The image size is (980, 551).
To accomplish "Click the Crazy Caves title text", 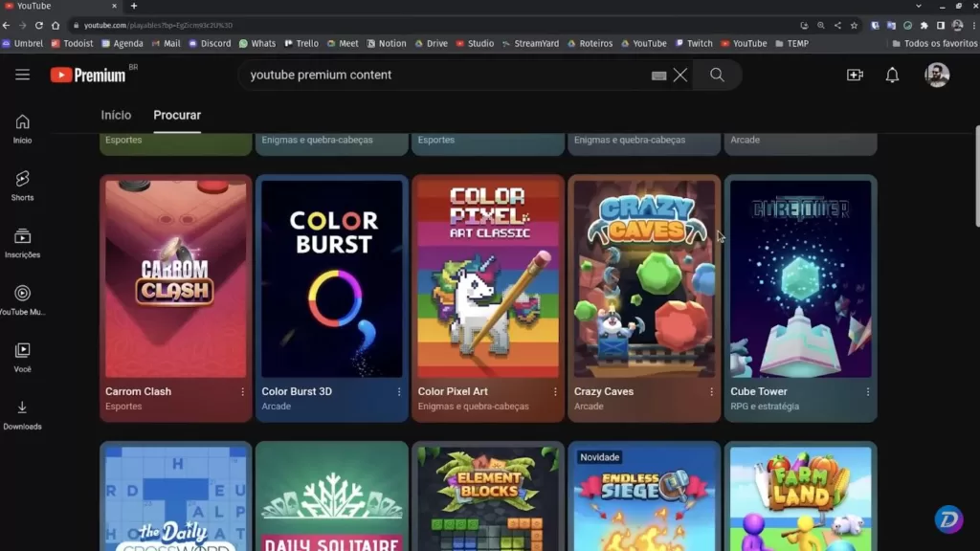I will pos(604,391).
